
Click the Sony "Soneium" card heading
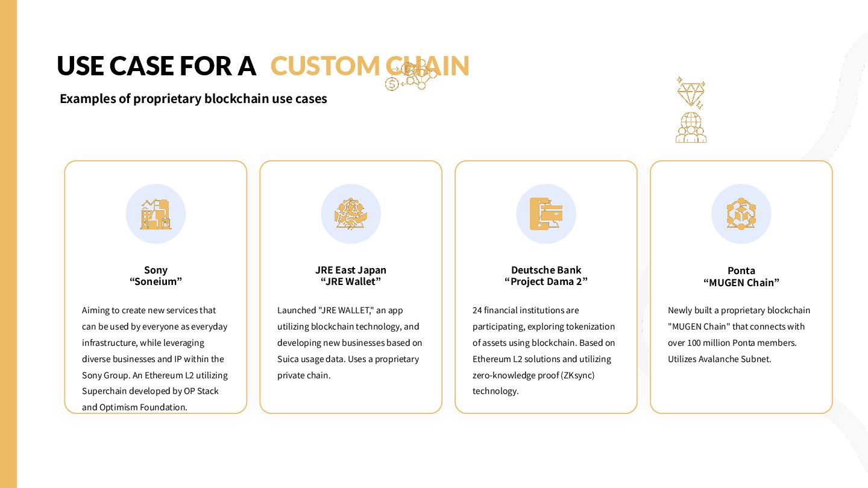(x=156, y=276)
